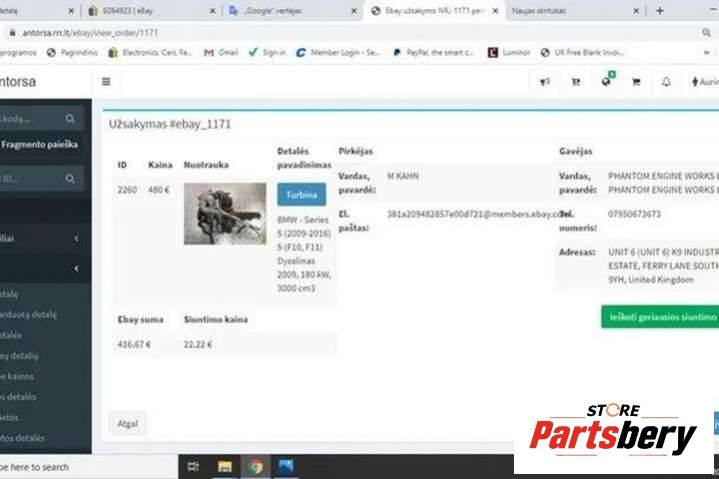
Task: Switch to the 9264923 eBay tab
Action: [x=150, y=10]
